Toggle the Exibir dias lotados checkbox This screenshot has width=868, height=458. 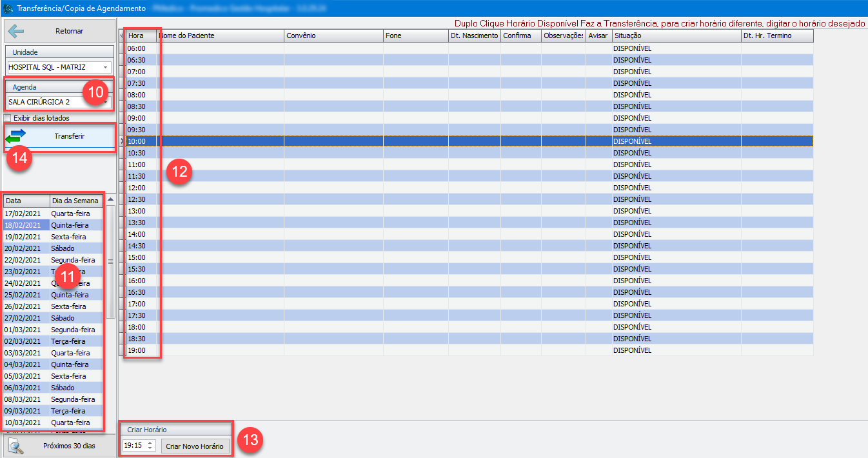[x=8, y=118]
